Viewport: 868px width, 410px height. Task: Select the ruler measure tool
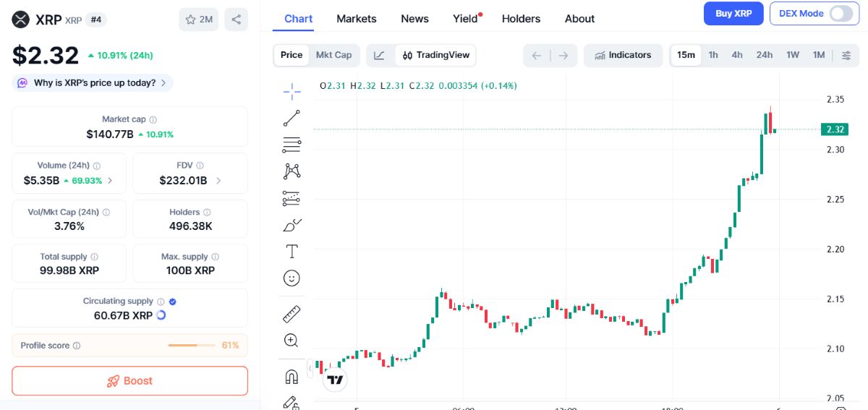[x=292, y=314]
